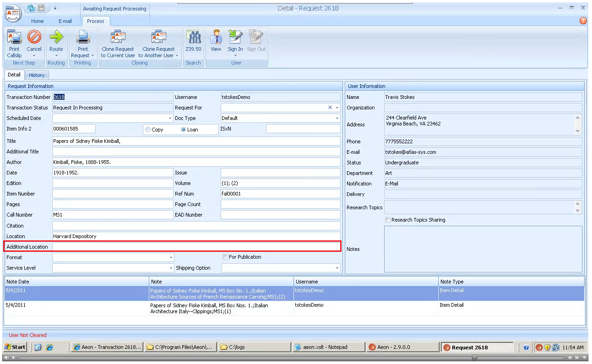Viewport: 592px width, 364px height.
Task: Click the green Route arrow icon
Action: click(56, 38)
